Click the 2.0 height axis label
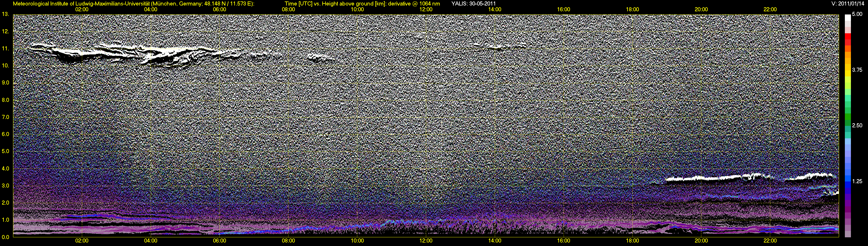 point(5,203)
